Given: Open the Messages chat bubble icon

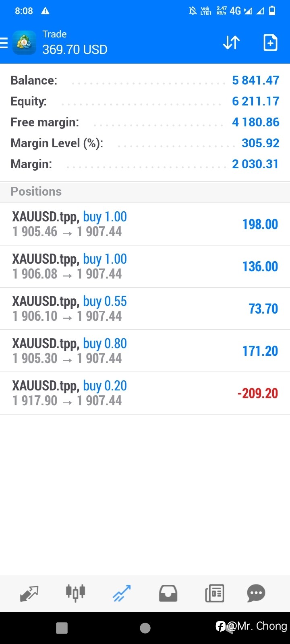Looking at the screenshot, I should coord(256,593).
